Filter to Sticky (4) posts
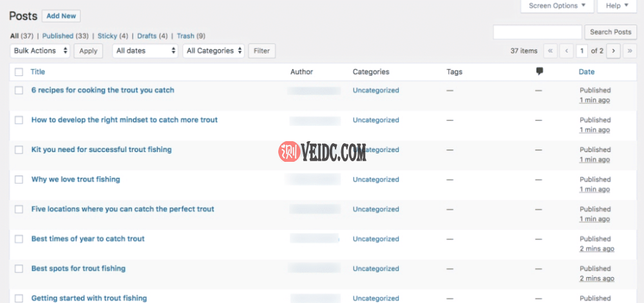 point(113,36)
